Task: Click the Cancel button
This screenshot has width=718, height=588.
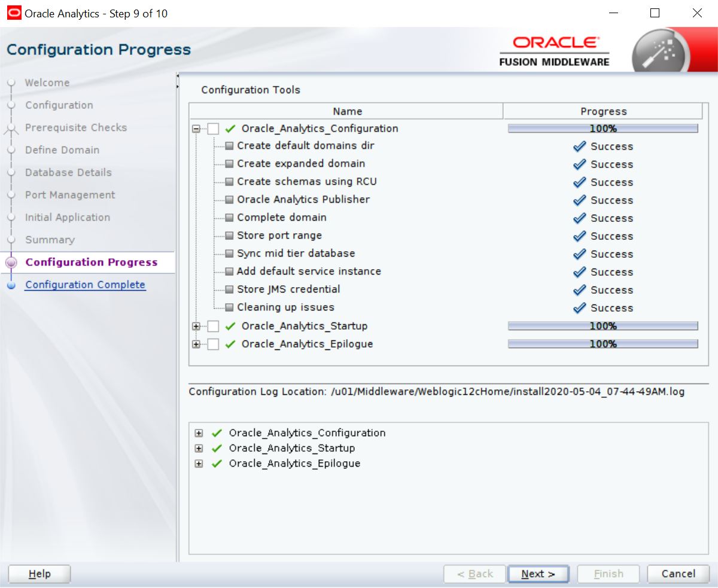Action: click(x=678, y=574)
